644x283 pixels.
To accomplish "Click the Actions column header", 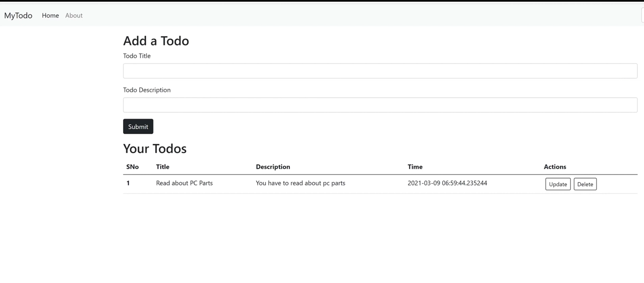I will click(x=555, y=167).
